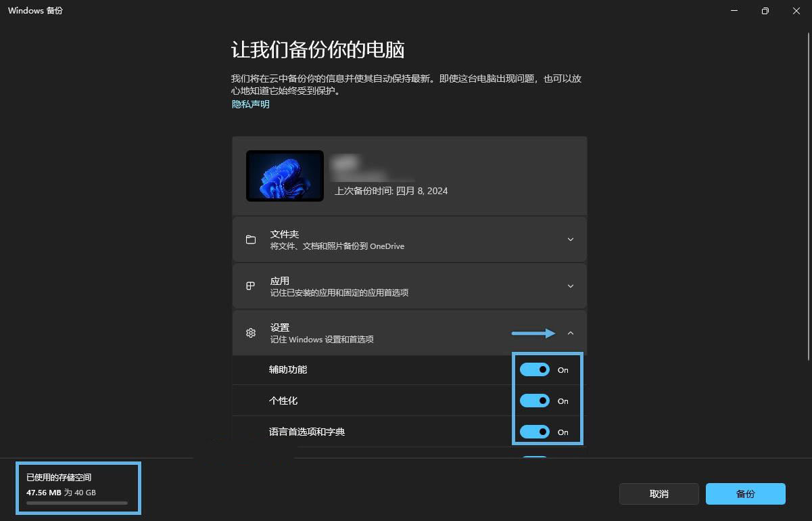The width and height of the screenshot is (812, 521).
Task: Select the 辅助功能 settings row label
Action: click(x=288, y=370)
